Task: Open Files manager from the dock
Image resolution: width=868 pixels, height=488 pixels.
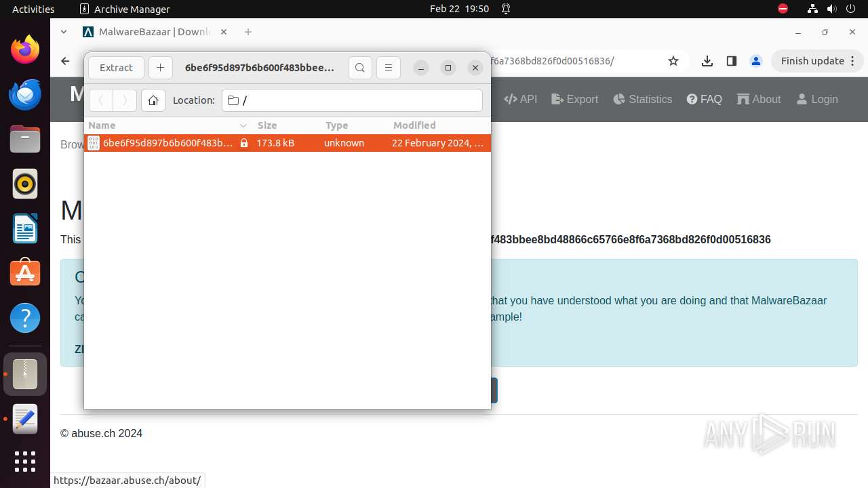Action: (x=25, y=139)
